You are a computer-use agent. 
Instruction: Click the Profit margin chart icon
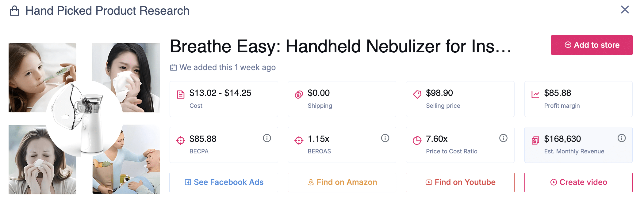click(x=535, y=95)
